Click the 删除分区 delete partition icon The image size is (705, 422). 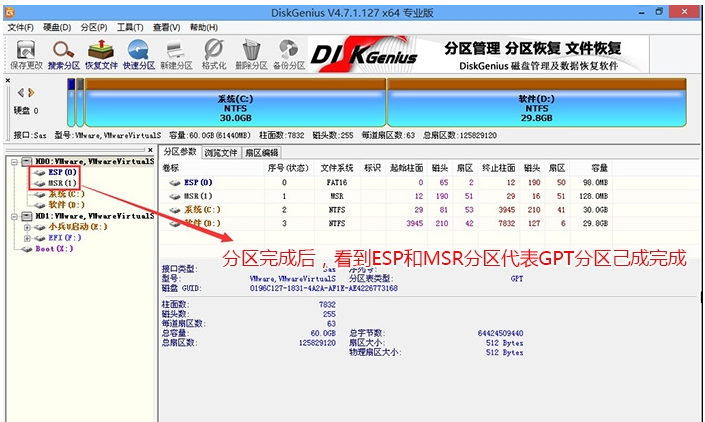click(251, 55)
